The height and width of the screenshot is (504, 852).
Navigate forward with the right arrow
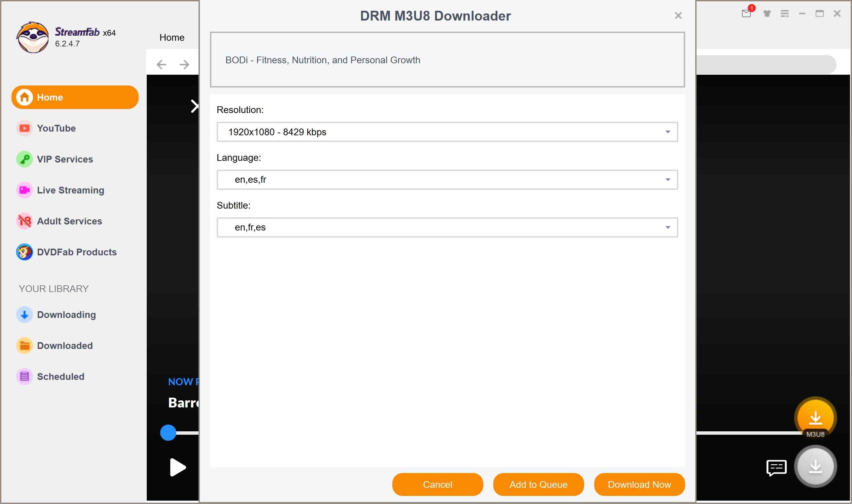184,65
